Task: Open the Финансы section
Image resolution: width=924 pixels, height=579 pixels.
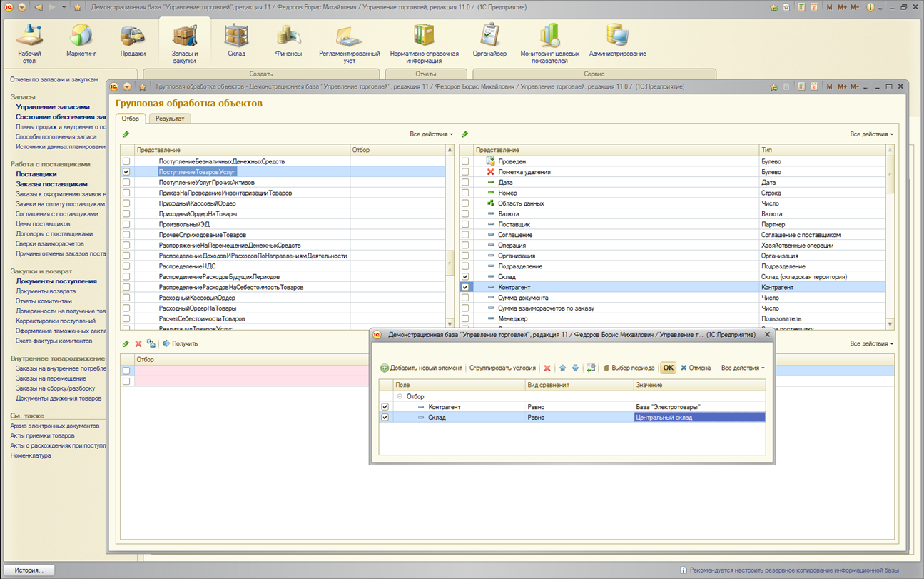Action: (288, 41)
